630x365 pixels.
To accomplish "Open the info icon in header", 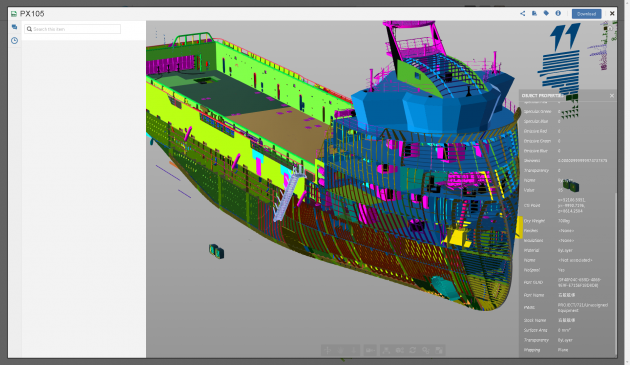I will point(558,13).
